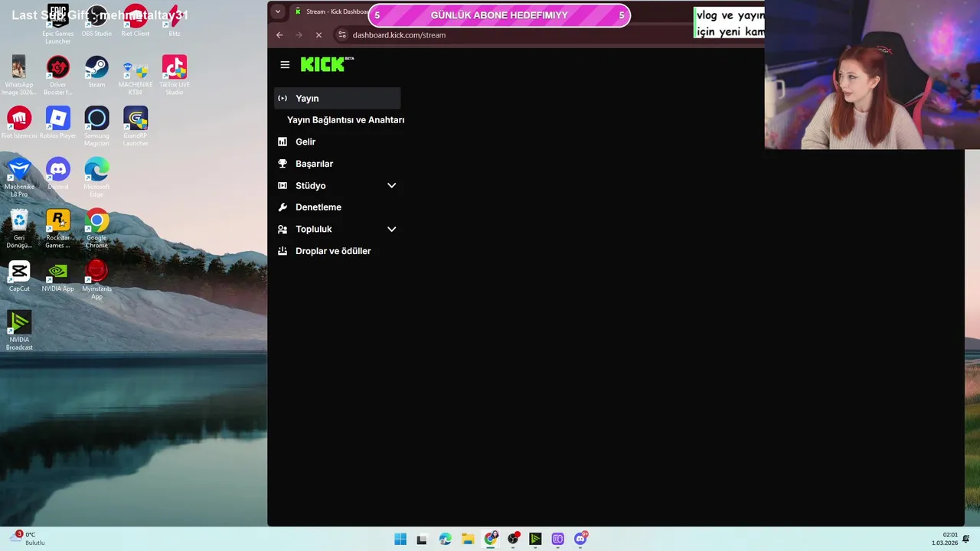This screenshot has width=980, height=551.
Task: Open Samsung Magician desktop shortcut
Action: point(96,126)
